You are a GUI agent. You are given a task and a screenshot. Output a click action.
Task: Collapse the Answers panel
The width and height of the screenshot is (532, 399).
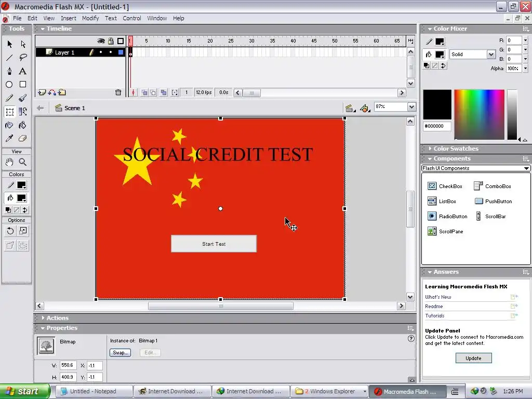430,272
